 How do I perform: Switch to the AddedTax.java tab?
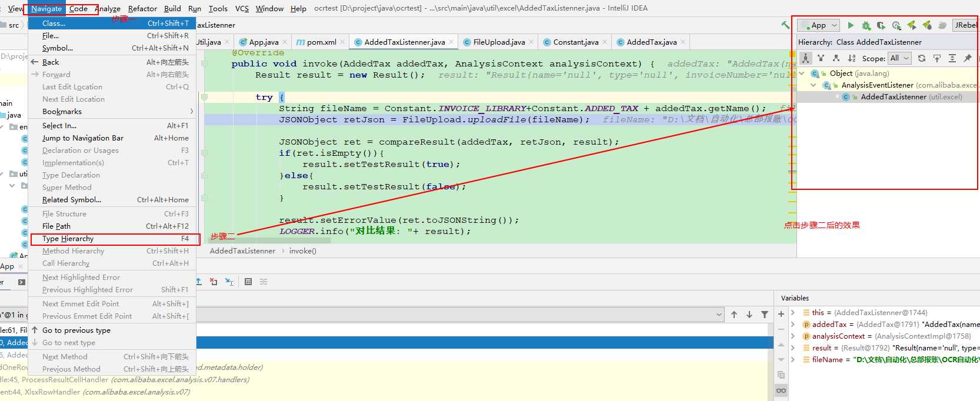[x=651, y=42]
